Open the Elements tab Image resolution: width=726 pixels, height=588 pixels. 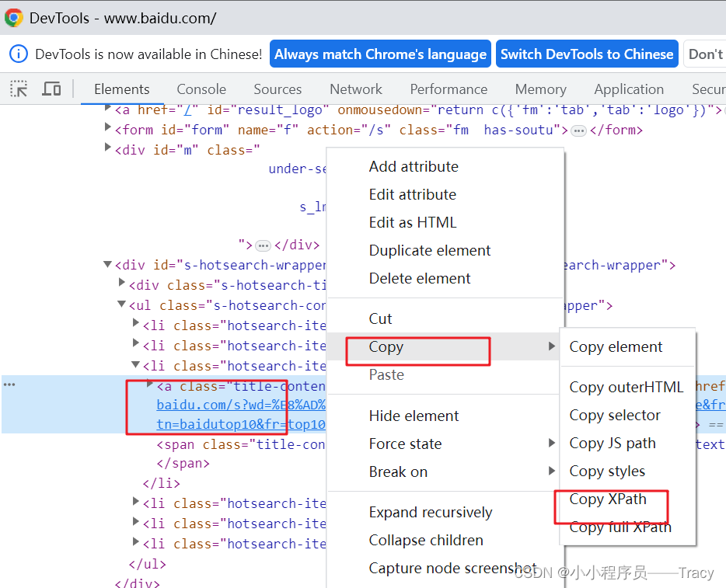click(122, 89)
